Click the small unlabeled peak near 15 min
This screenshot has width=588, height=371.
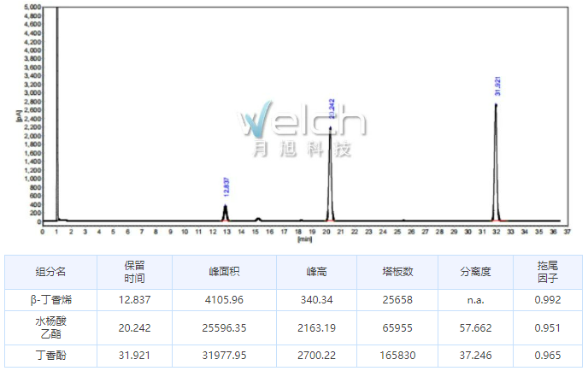click(x=258, y=219)
